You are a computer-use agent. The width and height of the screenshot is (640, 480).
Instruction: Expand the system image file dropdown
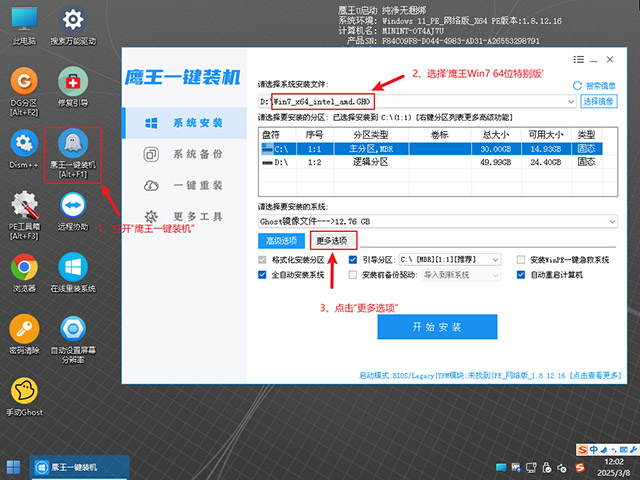coord(571,102)
